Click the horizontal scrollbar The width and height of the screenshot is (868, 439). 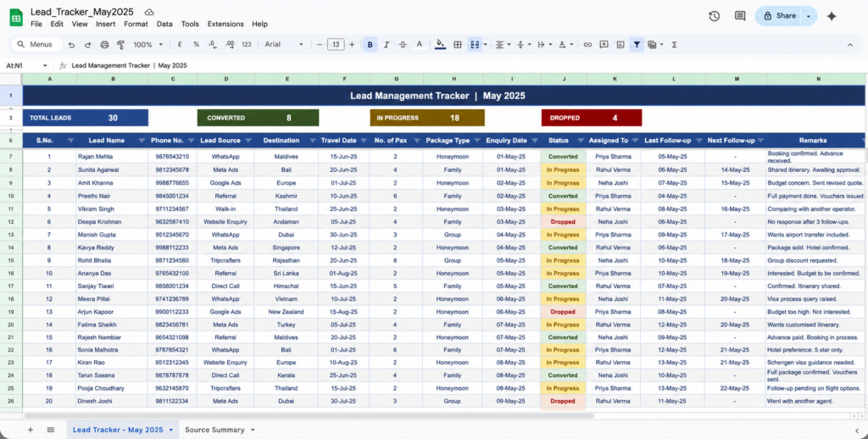point(309,415)
